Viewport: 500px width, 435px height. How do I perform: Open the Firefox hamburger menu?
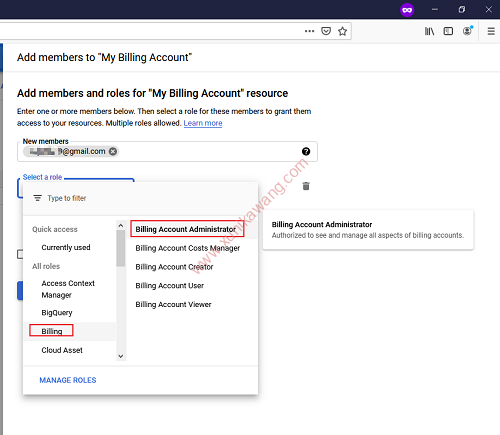pos(491,31)
